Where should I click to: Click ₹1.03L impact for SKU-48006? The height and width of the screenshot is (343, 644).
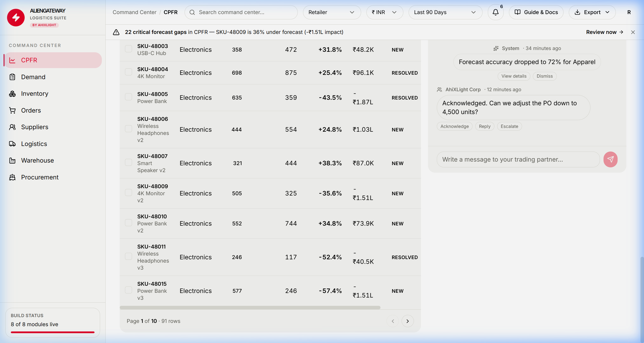point(363,130)
